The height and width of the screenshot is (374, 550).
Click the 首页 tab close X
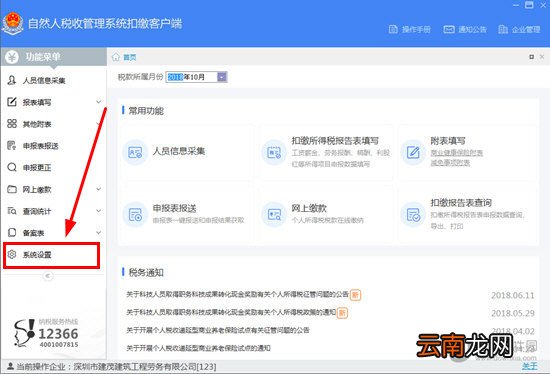pos(542,56)
